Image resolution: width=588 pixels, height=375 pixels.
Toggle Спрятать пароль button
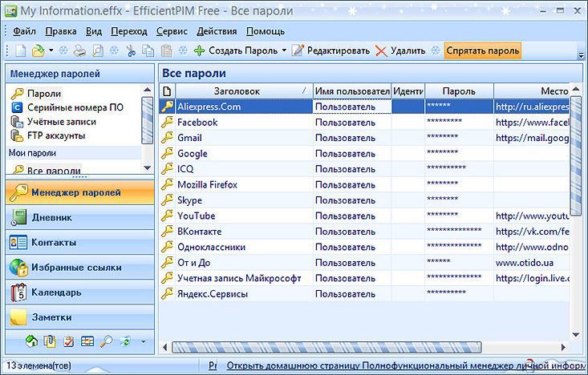pyautogui.click(x=483, y=50)
